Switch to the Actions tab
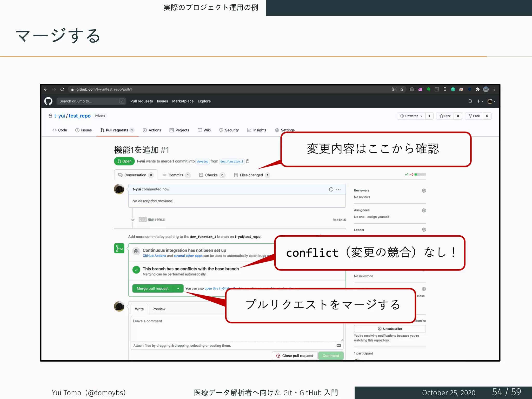This screenshot has width=532, height=399. click(x=152, y=130)
